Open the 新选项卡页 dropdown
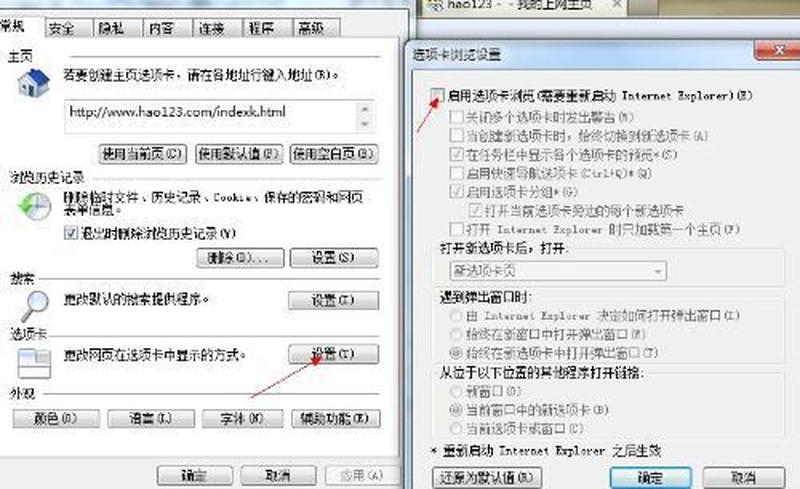800x489 pixels. (x=558, y=271)
